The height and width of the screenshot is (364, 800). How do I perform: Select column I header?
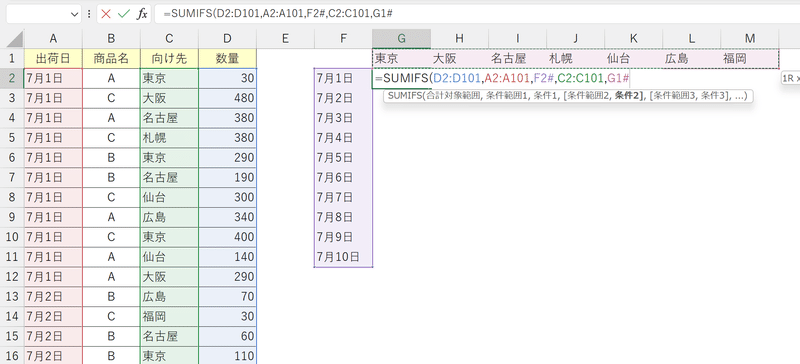(x=517, y=38)
